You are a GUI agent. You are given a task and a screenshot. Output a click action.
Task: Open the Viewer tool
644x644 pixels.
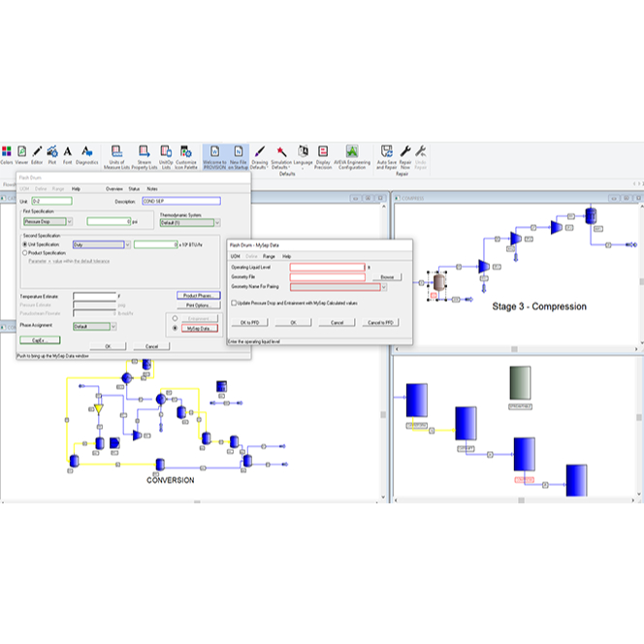21,155
